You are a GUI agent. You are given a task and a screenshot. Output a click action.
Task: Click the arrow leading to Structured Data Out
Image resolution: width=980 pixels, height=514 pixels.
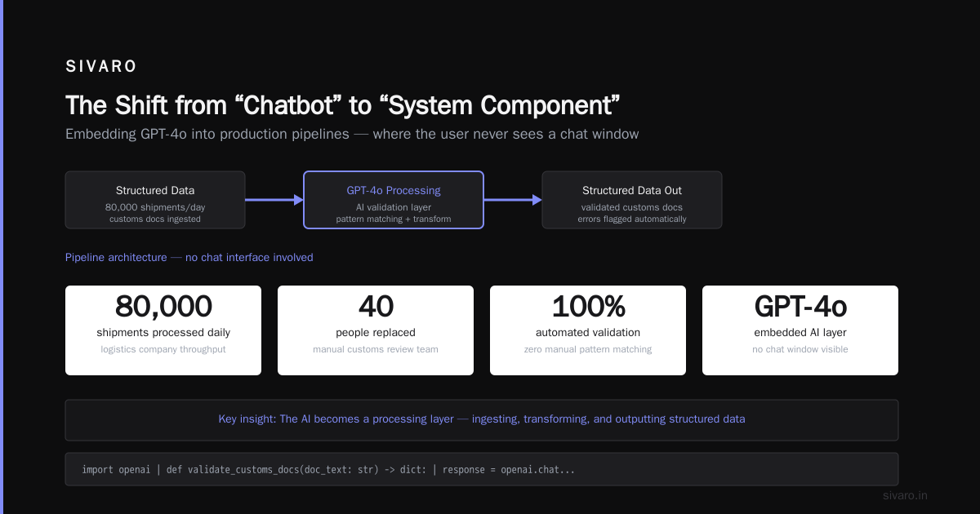(x=513, y=200)
